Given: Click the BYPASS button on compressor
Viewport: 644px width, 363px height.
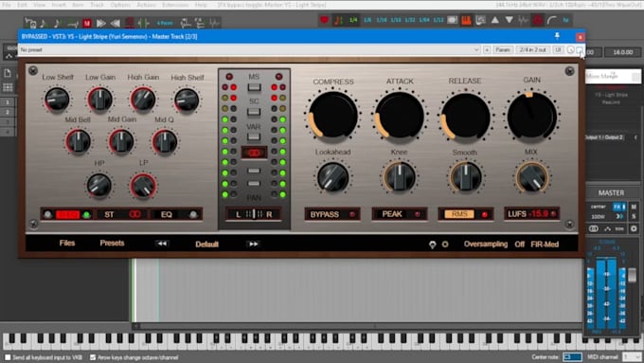Looking at the screenshot, I should pyautogui.click(x=332, y=214).
